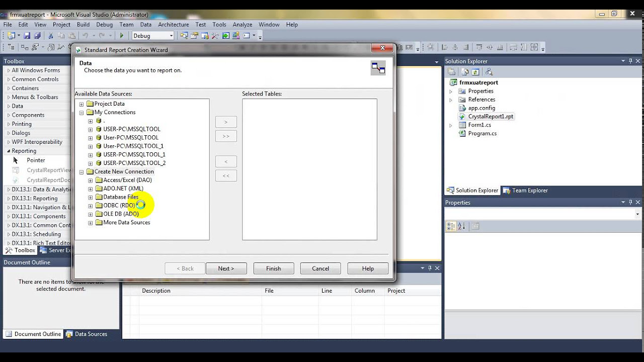Switch to the Team Explorer tab

525,191
